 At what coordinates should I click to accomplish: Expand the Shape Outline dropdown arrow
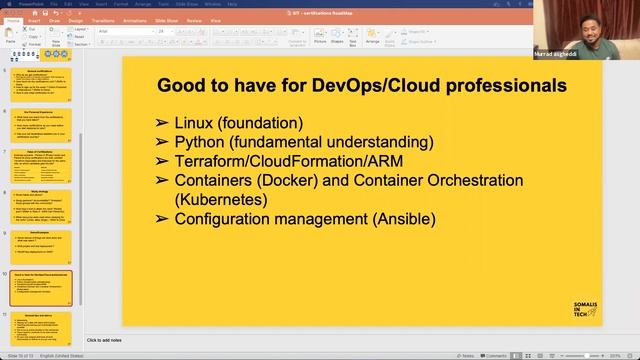coord(435,42)
